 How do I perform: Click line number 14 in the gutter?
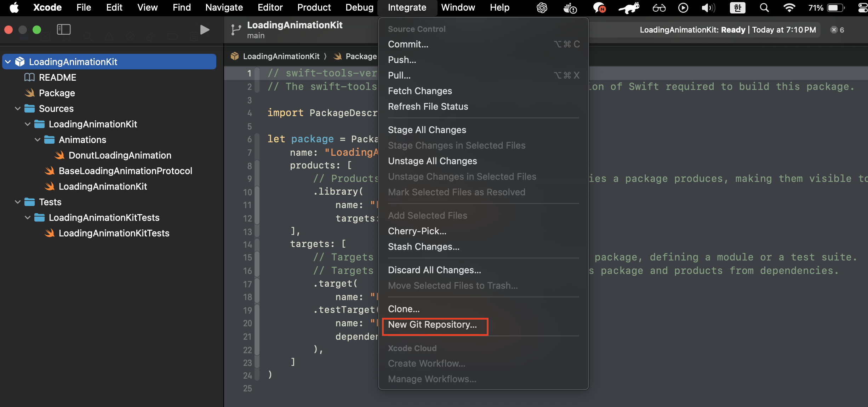[x=247, y=245]
